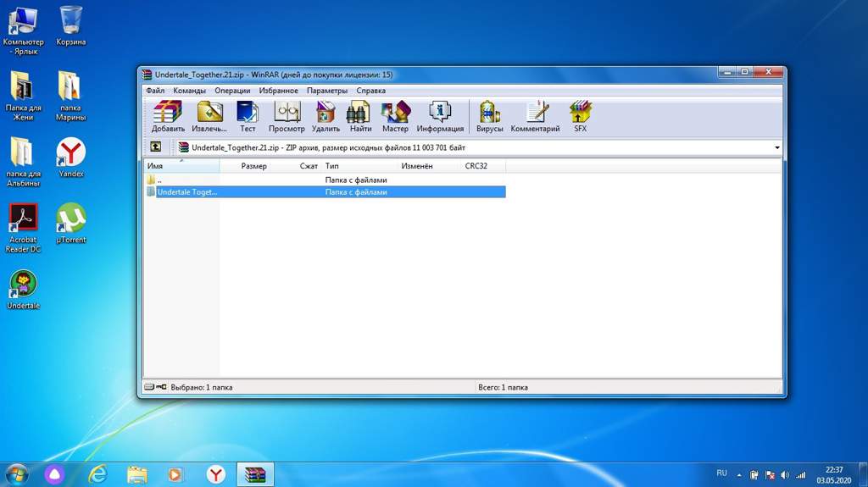Screen dimensions: 868x487
Task: Launch the Мастер (Wizard) tool
Action: click(x=395, y=116)
